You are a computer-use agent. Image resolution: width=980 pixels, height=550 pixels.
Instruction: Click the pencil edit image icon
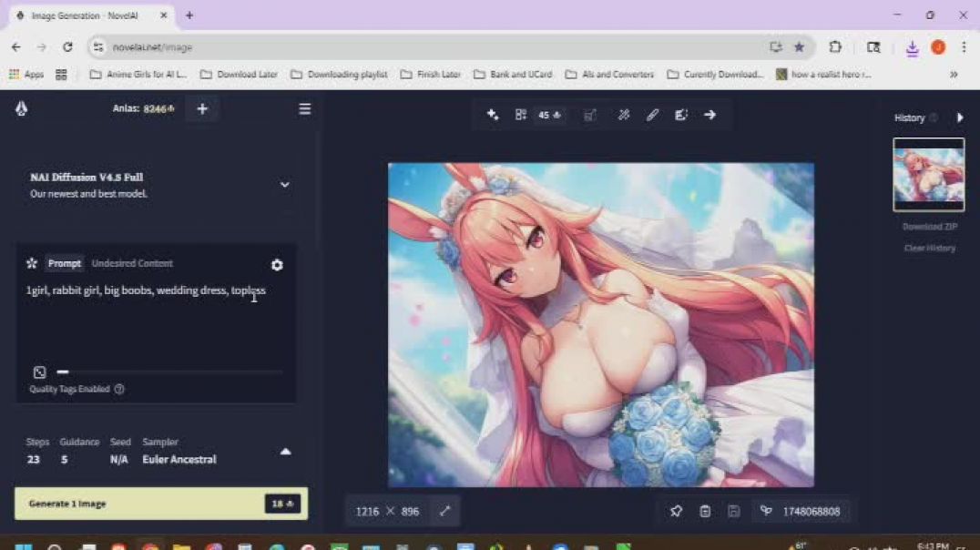(x=652, y=115)
